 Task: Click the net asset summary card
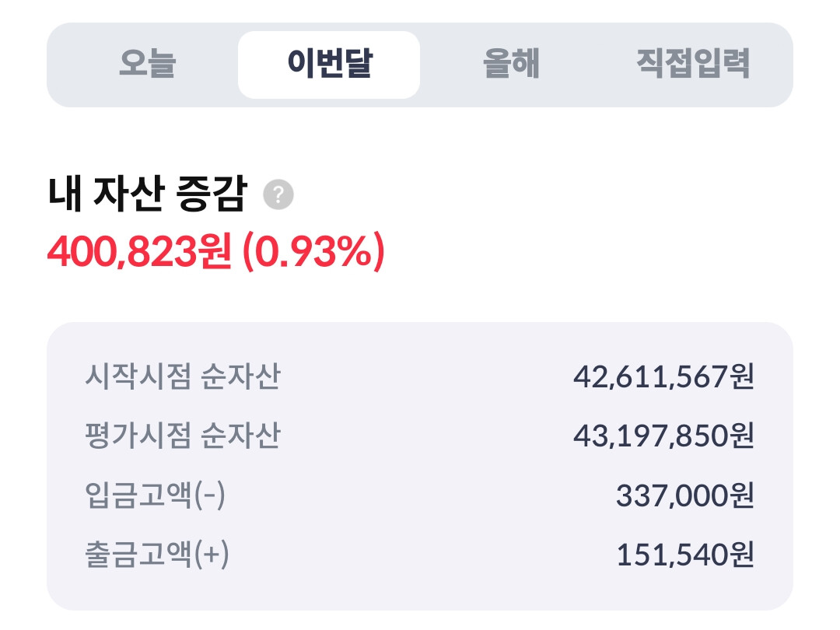point(420,466)
